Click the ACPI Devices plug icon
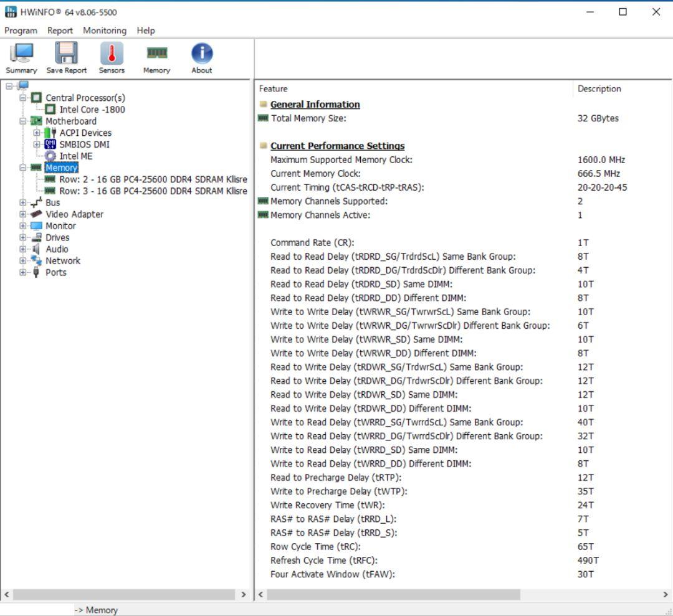 point(50,133)
